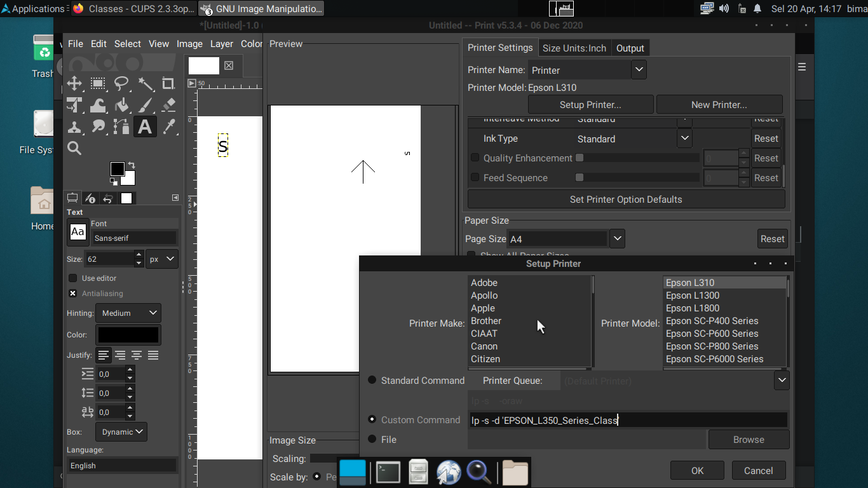Viewport: 868px width, 488px height.
Task: Expand the Printer Queue dropdown arrow
Action: (x=782, y=381)
